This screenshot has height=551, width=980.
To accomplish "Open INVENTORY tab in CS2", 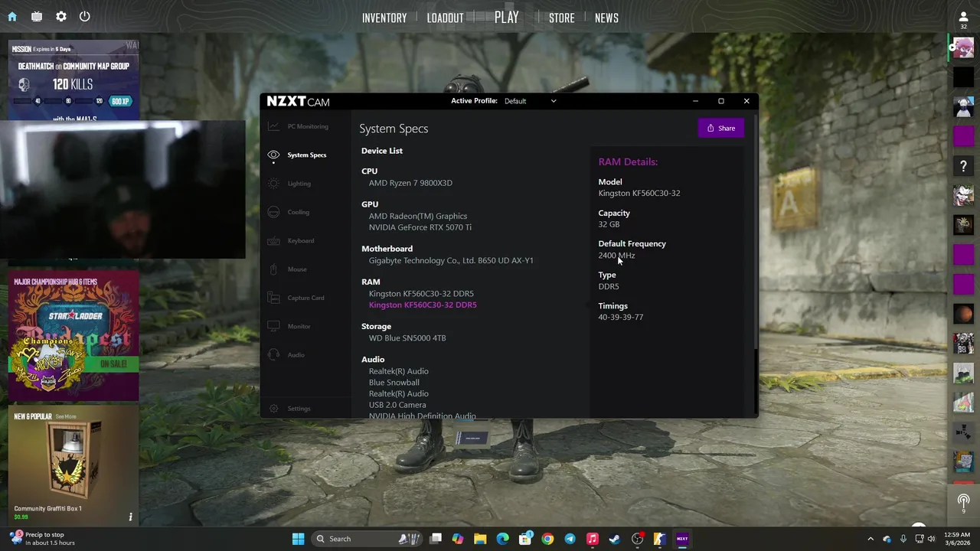I will [384, 18].
